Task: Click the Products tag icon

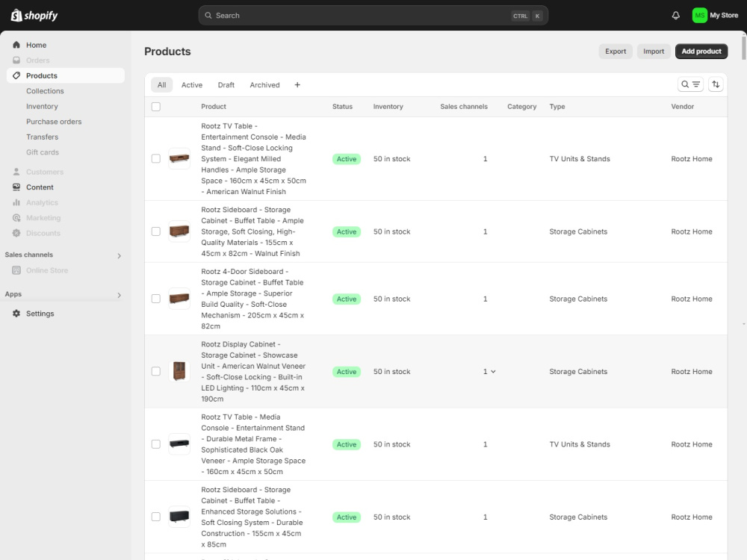Action: pyautogui.click(x=16, y=75)
